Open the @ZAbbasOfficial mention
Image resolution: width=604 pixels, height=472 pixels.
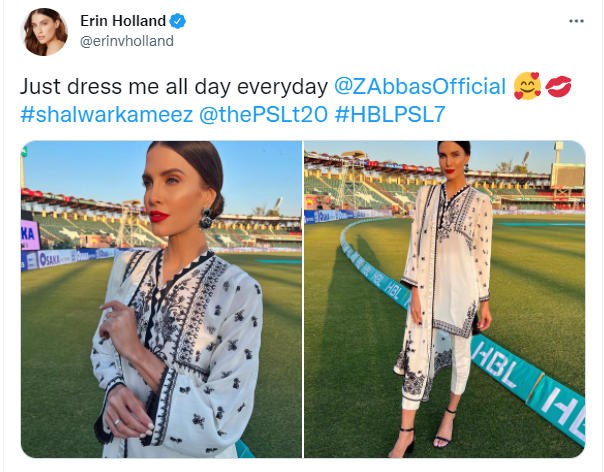(x=419, y=86)
